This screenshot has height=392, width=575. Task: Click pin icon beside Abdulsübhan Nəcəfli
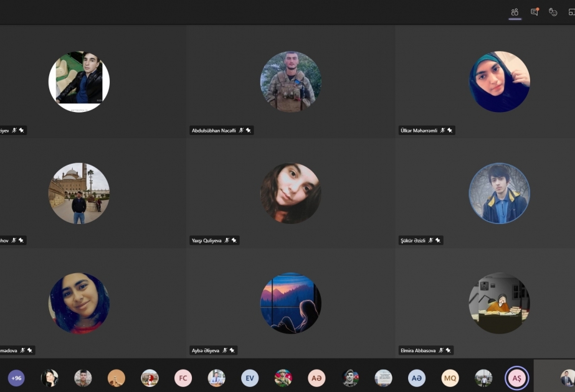click(249, 131)
